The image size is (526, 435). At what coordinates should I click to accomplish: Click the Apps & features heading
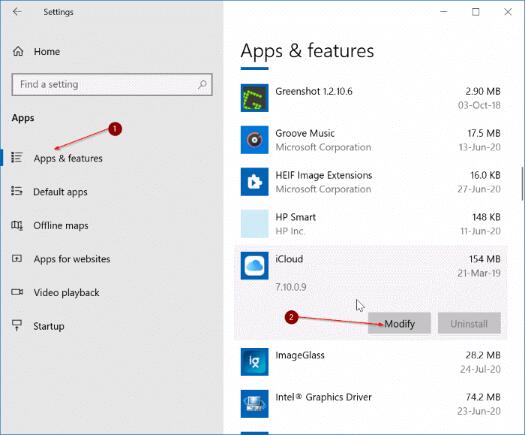(x=307, y=51)
